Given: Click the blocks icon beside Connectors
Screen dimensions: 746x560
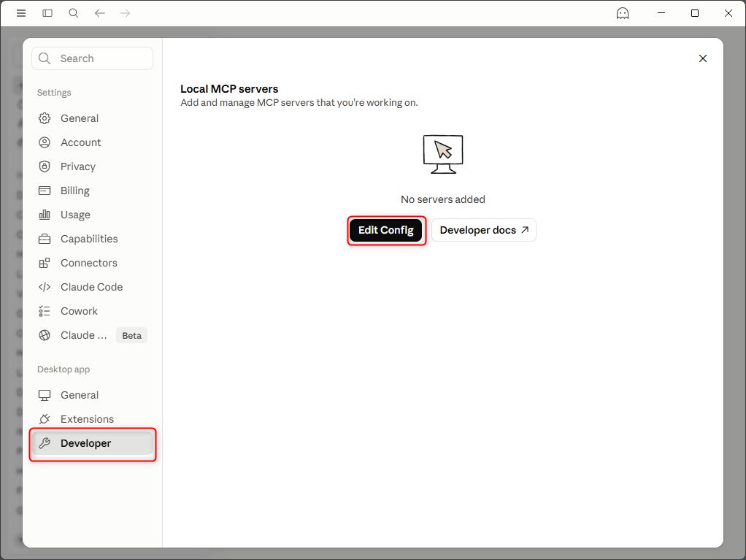Looking at the screenshot, I should click(45, 263).
